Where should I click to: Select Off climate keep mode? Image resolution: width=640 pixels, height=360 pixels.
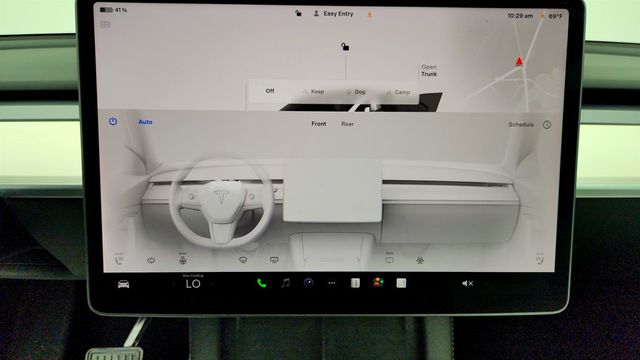coord(270,91)
